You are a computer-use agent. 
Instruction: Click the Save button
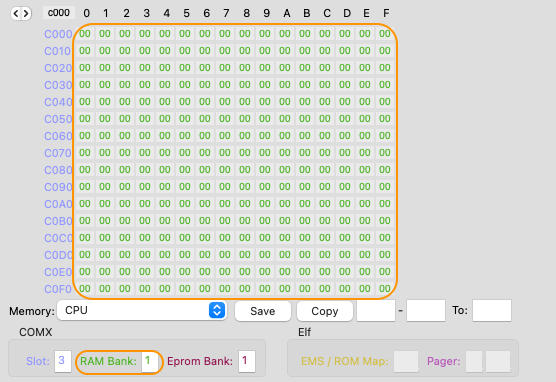coord(263,311)
